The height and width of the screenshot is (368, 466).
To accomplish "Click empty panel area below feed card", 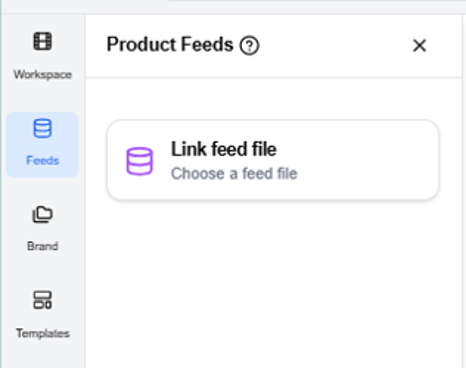I will click(x=273, y=283).
